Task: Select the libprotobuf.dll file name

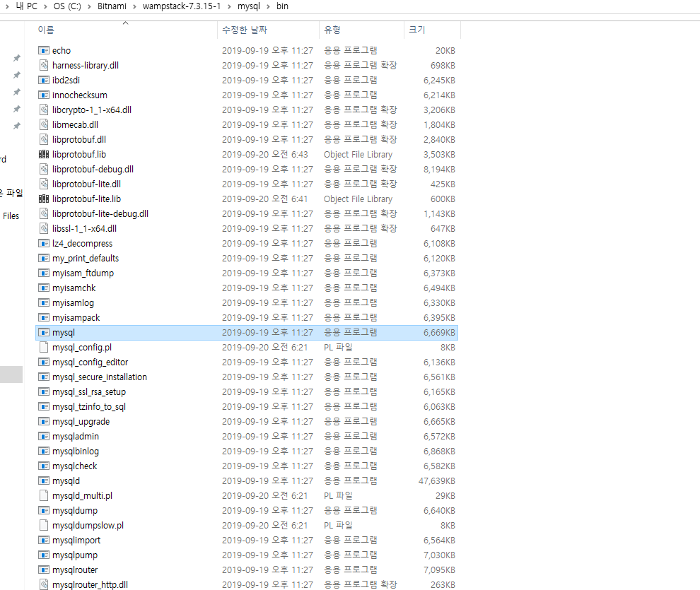Action: click(x=79, y=140)
